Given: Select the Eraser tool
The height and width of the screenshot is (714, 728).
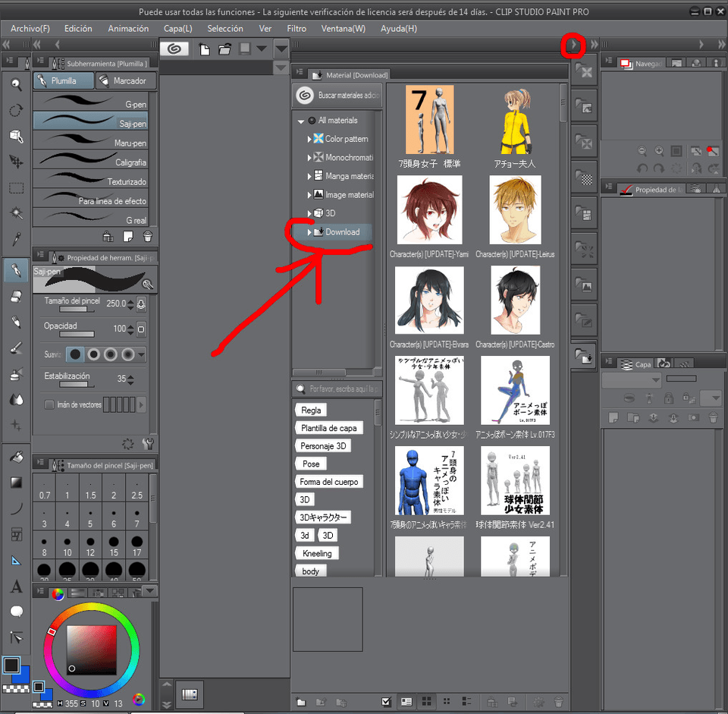Looking at the screenshot, I should point(16,296).
